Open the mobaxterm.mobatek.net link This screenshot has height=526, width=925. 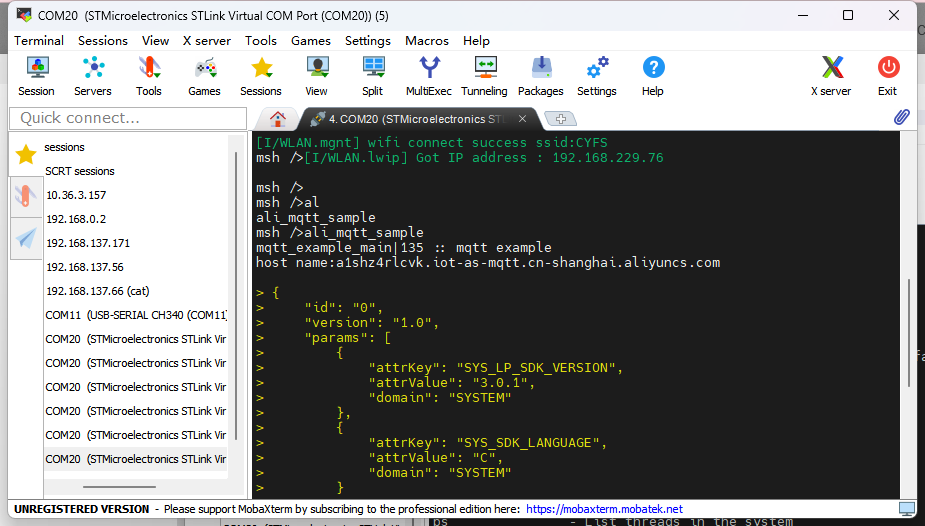(x=604, y=509)
